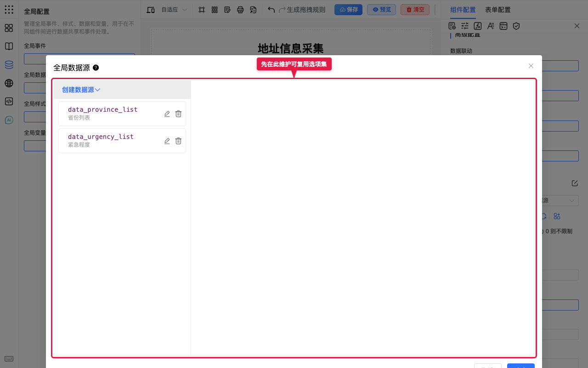Click the keyboard icon at bottom left
This screenshot has height=368, width=588.
[x=9, y=359]
